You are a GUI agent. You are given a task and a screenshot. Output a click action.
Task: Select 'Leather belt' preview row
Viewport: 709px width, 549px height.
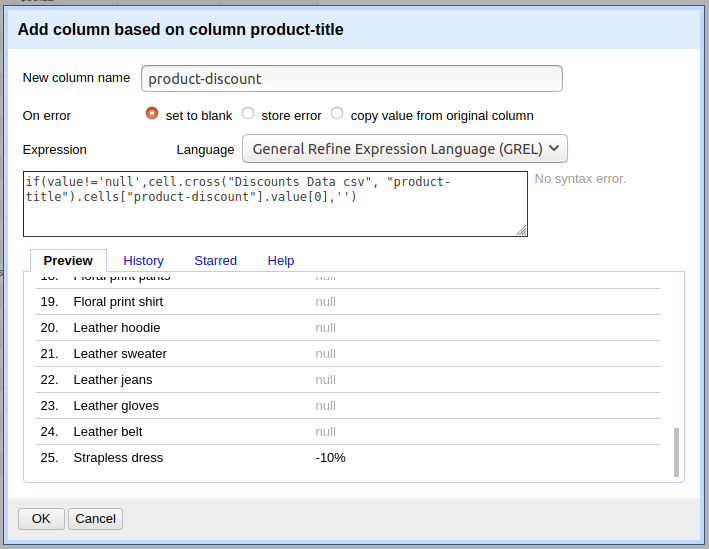point(348,431)
